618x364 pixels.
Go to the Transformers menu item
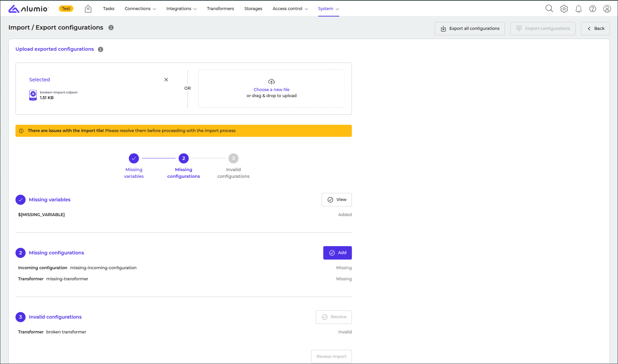[x=220, y=9]
